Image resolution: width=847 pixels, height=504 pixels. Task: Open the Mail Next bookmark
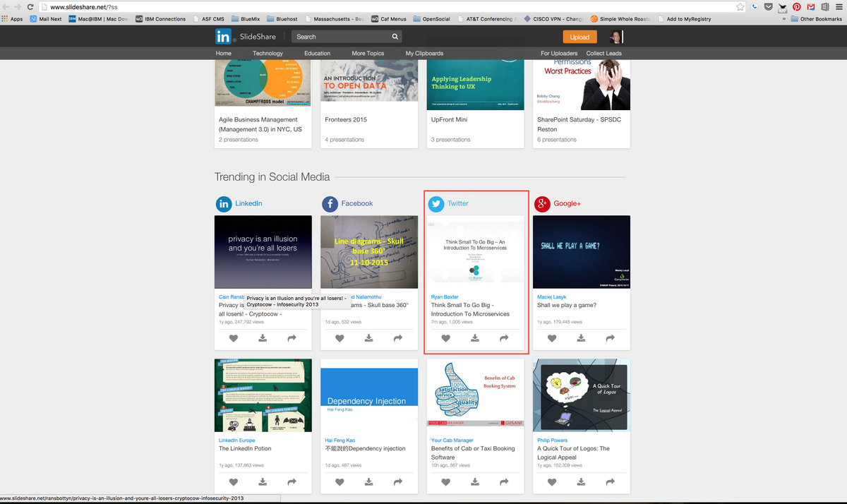click(x=46, y=19)
